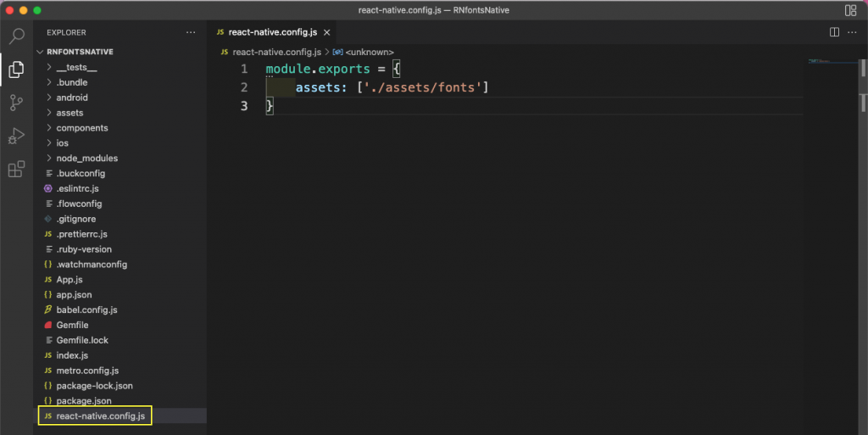Image resolution: width=868 pixels, height=435 pixels.
Task: Collapse the RNFONTSNATIVE root folder
Action: [x=120, y=52]
